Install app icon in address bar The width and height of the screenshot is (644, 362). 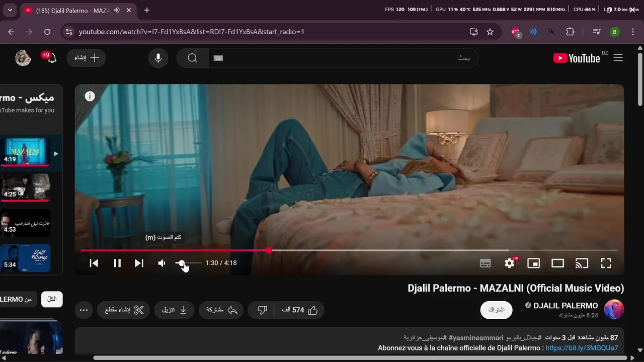(474, 32)
